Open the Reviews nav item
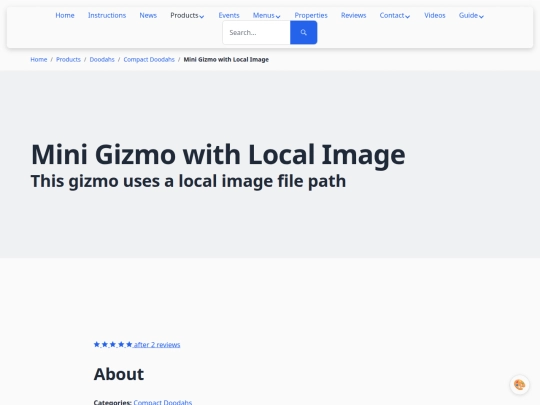Viewport: 540px width, 405px height. (353, 15)
